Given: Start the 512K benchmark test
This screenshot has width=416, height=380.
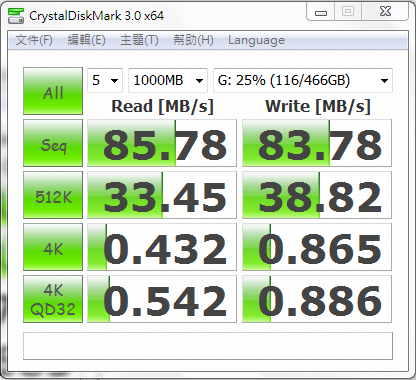Looking at the screenshot, I should click(x=53, y=195).
